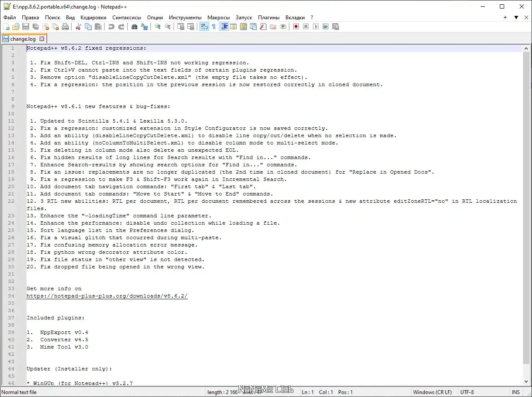Open the Кодировки menu

point(93,18)
